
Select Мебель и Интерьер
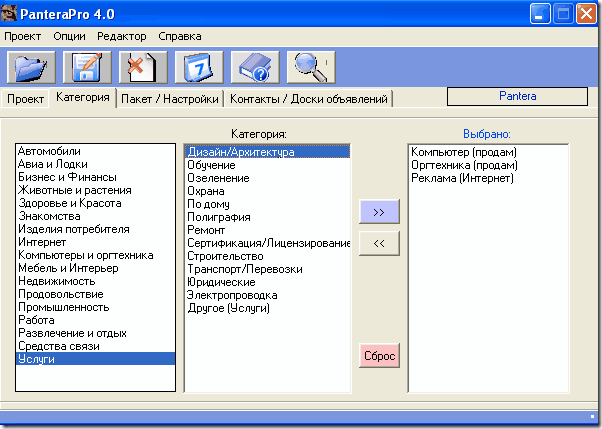click(x=95, y=268)
